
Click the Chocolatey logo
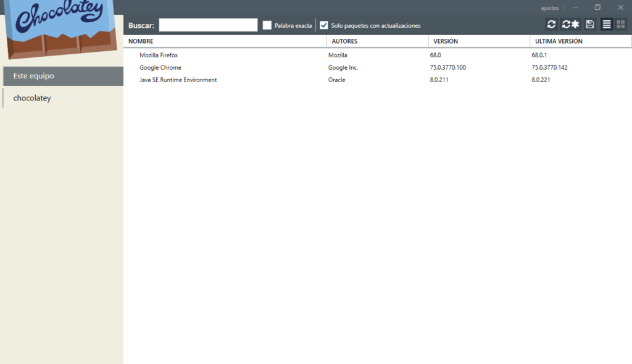pyautogui.click(x=61, y=28)
